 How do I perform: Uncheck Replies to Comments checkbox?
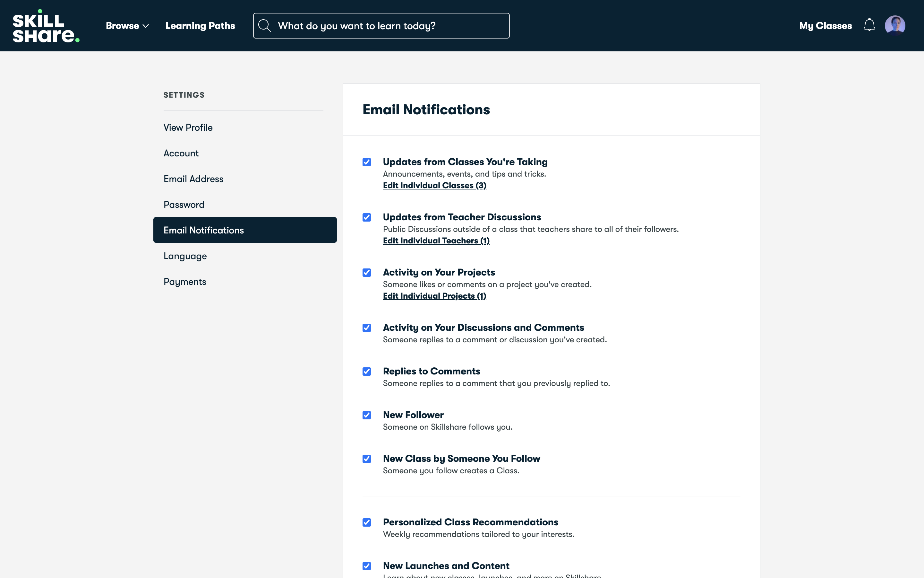coord(366,371)
